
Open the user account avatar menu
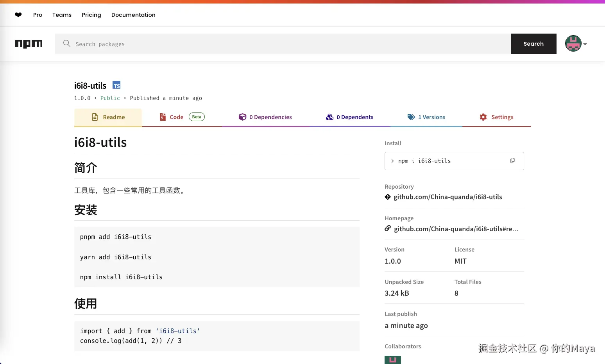(x=573, y=44)
